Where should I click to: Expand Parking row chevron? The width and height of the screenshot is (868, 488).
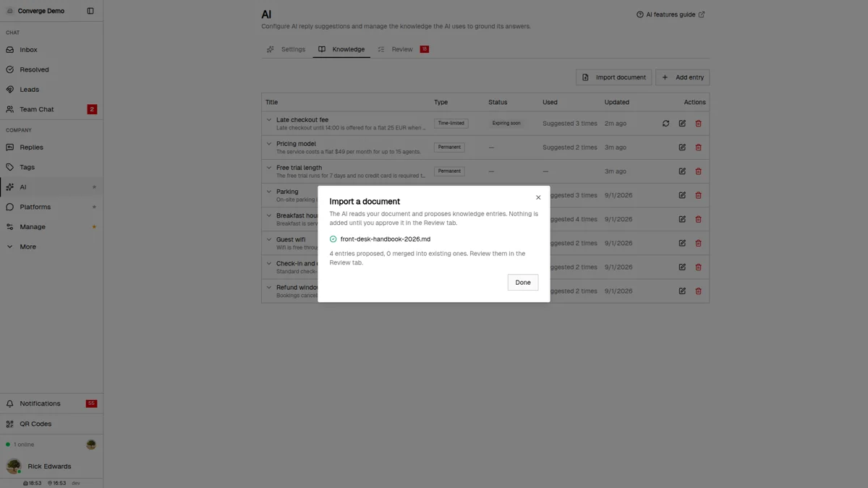coord(269,192)
